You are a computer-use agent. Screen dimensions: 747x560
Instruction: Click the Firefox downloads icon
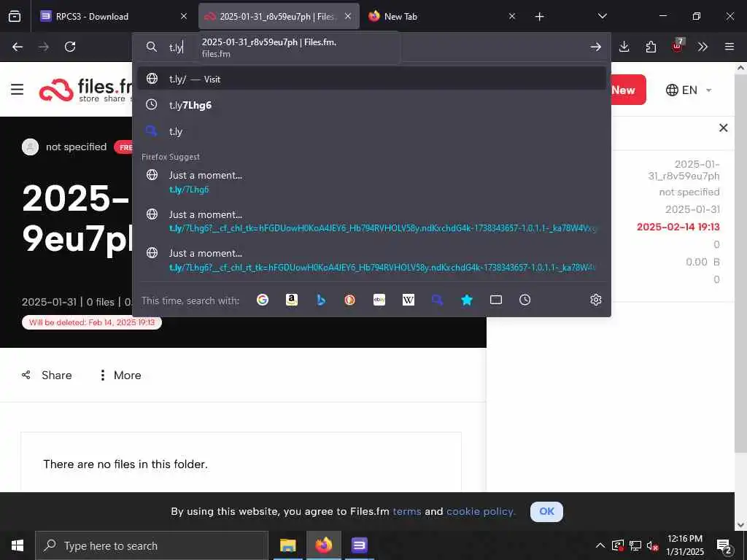(x=624, y=47)
